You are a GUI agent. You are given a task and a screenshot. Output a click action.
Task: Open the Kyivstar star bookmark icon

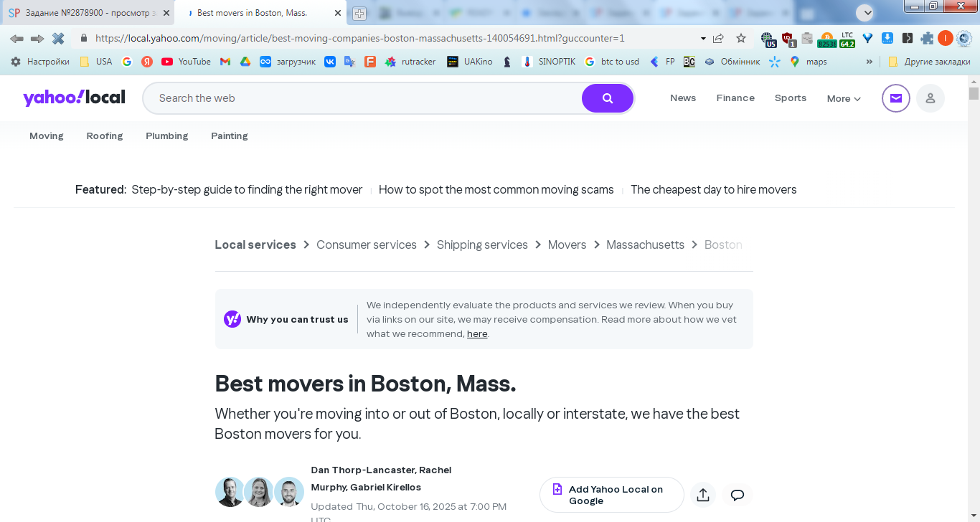774,62
